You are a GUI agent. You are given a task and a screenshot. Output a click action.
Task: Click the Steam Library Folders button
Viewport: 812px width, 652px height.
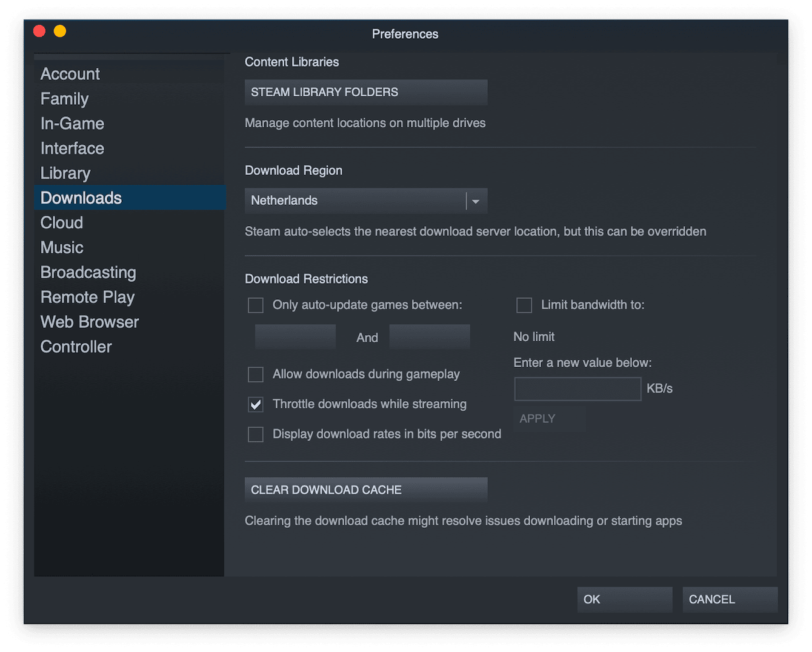click(366, 92)
